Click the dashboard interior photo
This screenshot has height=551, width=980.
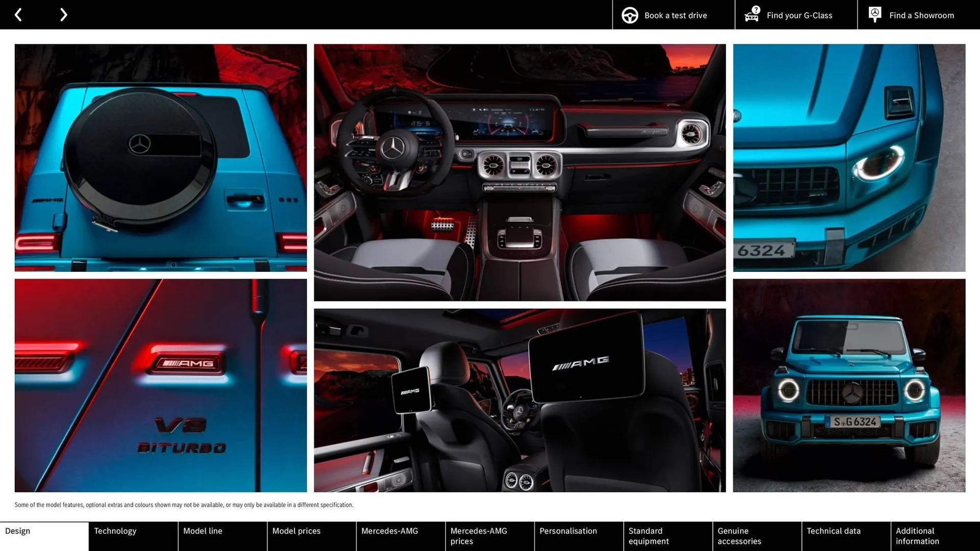click(520, 172)
